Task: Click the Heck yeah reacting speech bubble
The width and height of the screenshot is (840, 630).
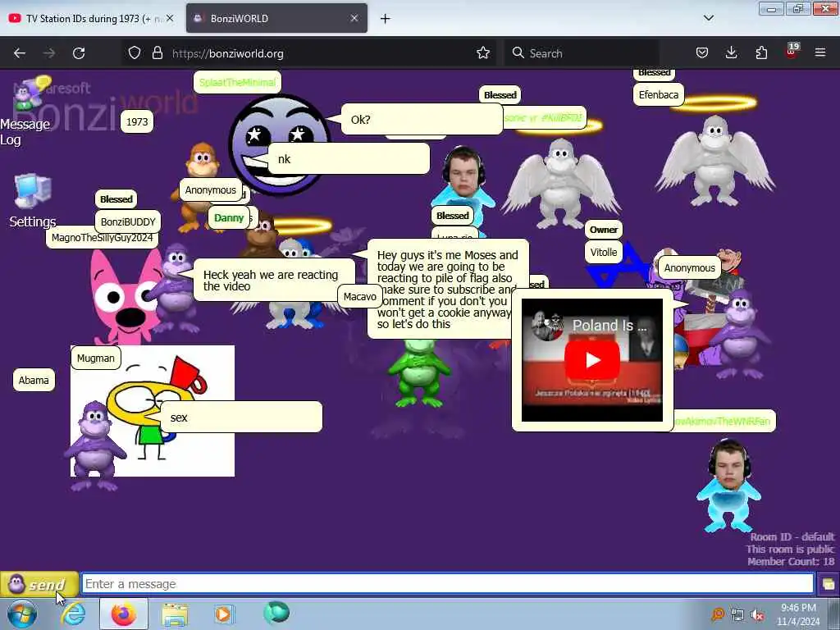Action: (x=273, y=281)
